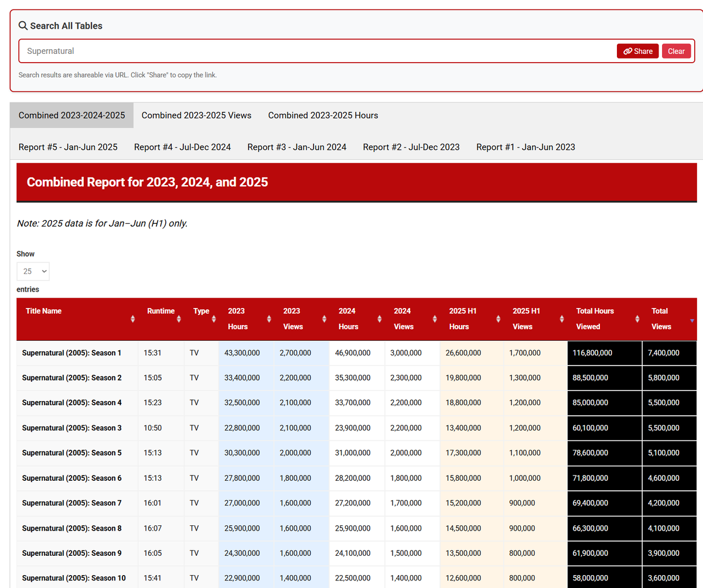Select Supernatural (2005): Season 2 title

coord(71,378)
